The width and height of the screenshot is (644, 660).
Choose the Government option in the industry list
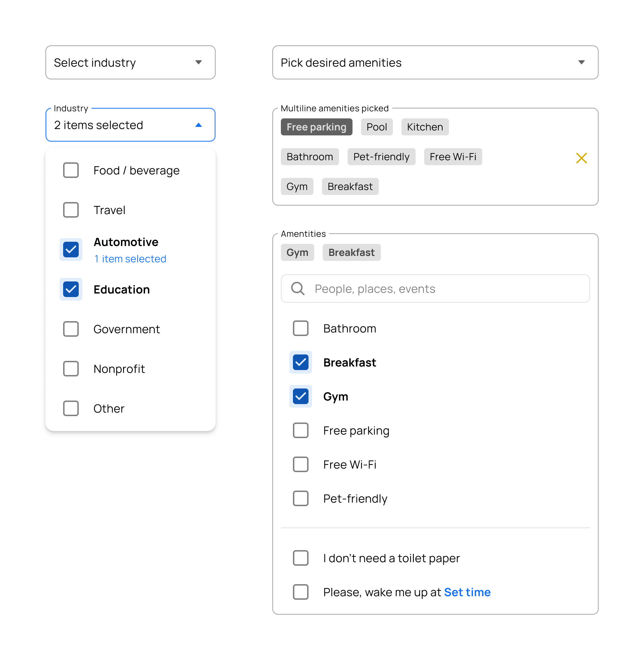126,329
